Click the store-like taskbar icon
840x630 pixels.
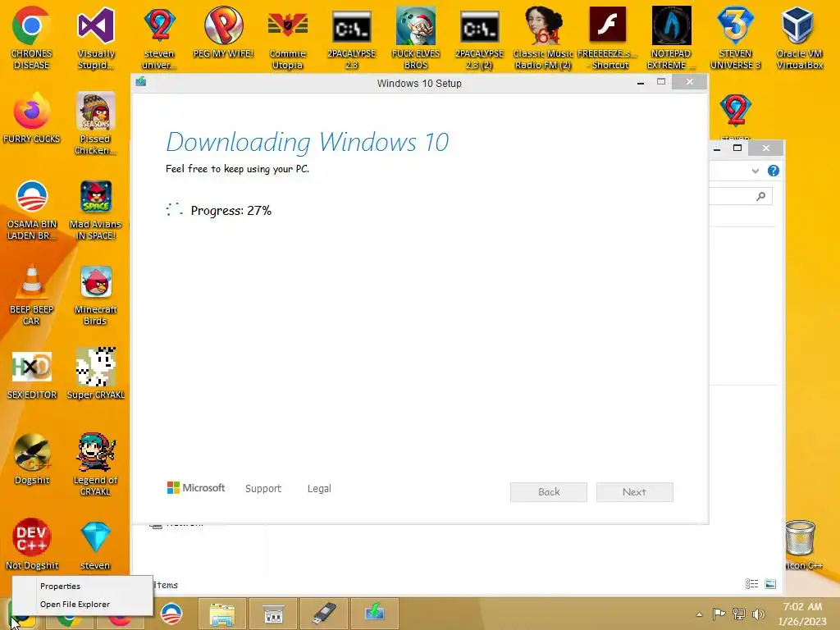pos(273,614)
